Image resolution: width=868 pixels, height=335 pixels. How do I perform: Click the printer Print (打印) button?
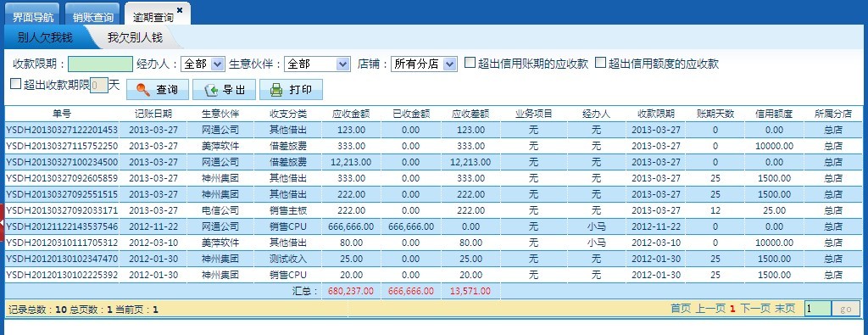coord(291,90)
